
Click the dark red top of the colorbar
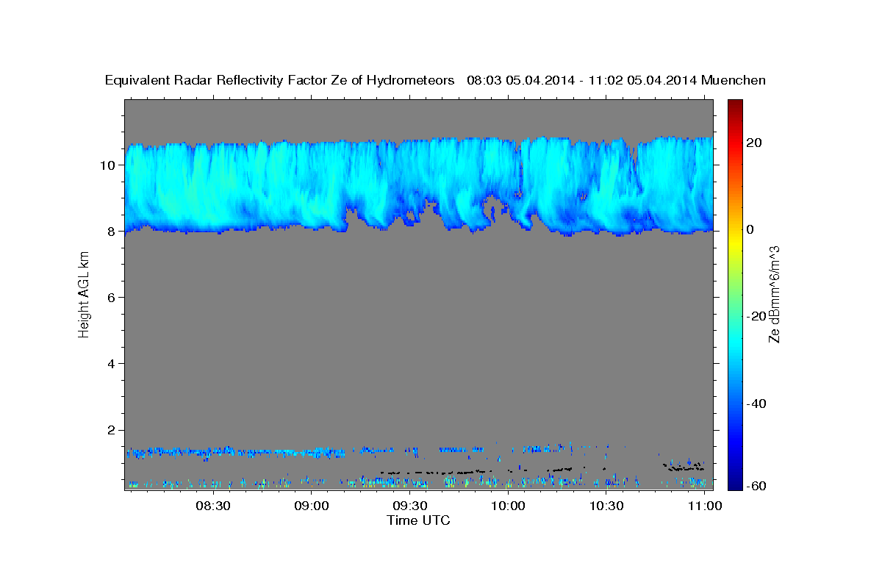tap(734, 104)
